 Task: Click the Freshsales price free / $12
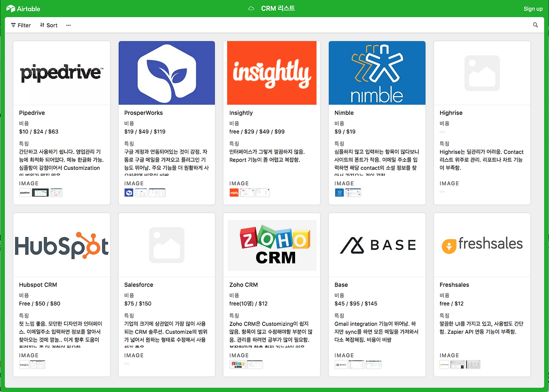(x=452, y=304)
